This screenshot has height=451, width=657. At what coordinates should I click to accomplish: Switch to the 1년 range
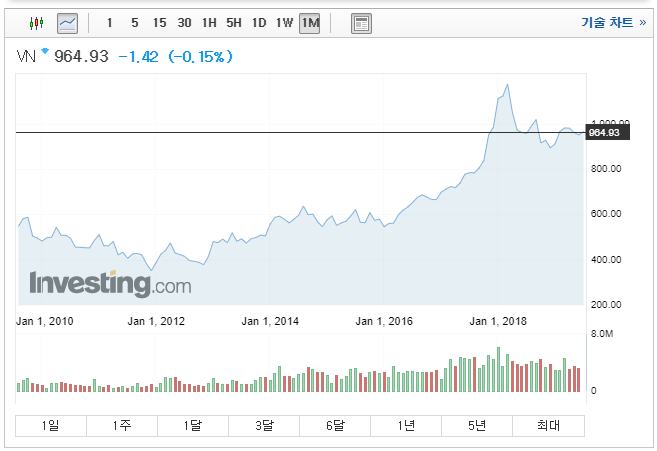406,426
